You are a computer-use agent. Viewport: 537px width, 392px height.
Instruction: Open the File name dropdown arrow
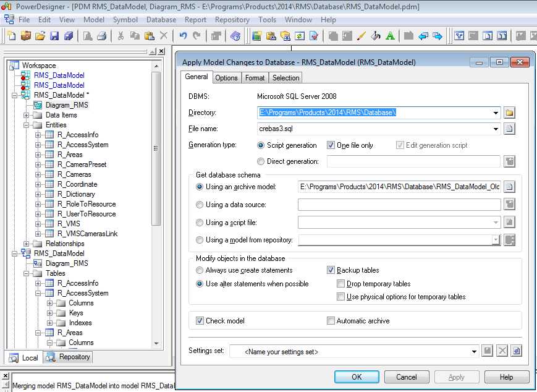pyautogui.click(x=496, y=129)
